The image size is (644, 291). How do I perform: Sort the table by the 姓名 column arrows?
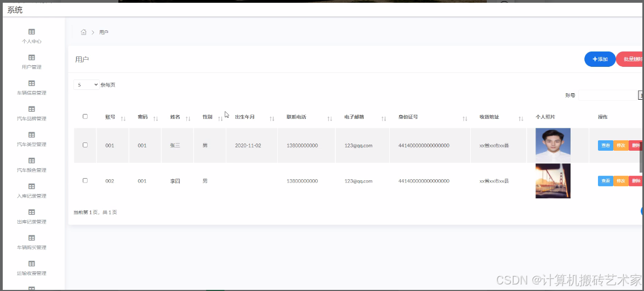tap(188, 118)
